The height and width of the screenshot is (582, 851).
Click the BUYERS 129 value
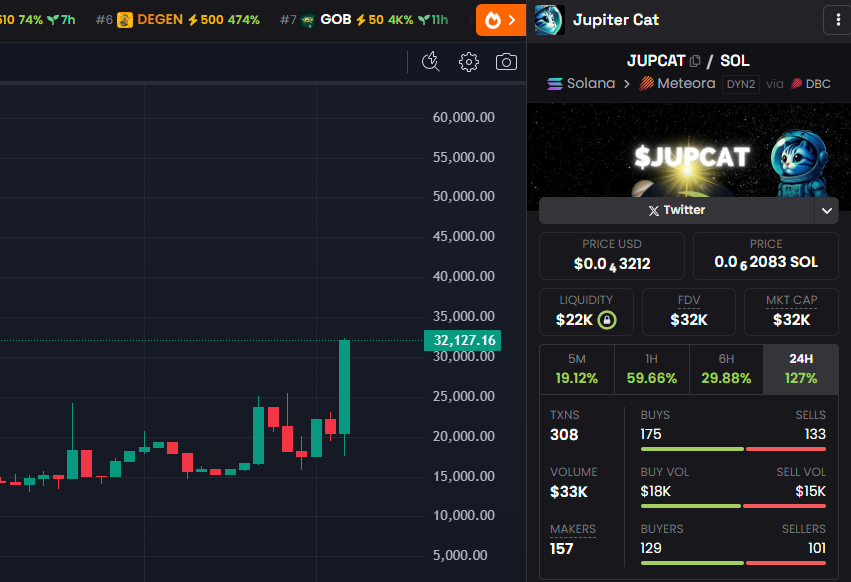651,548
